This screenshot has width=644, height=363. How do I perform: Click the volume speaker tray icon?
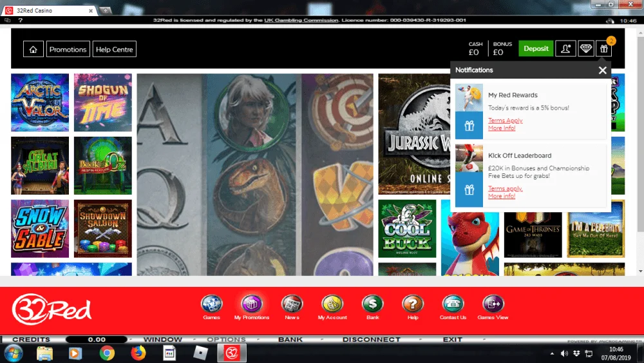(564, 353)
